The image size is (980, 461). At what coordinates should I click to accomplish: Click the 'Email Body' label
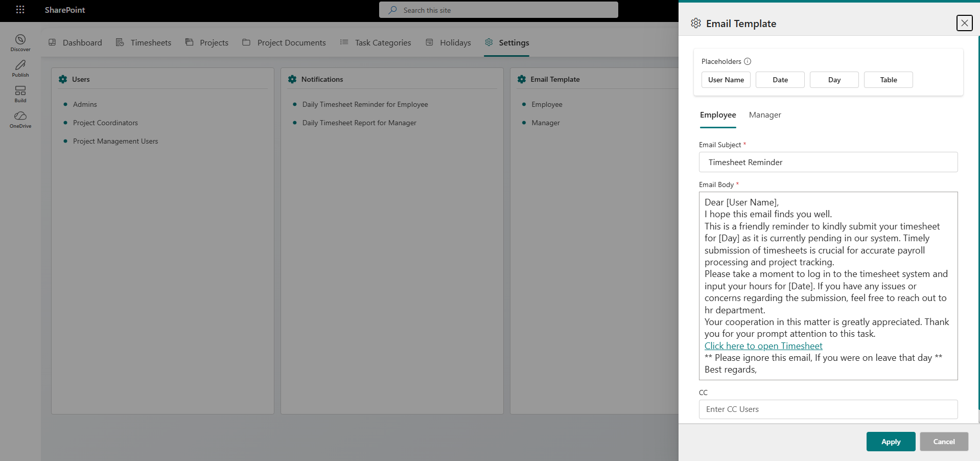tap(716, 185)
